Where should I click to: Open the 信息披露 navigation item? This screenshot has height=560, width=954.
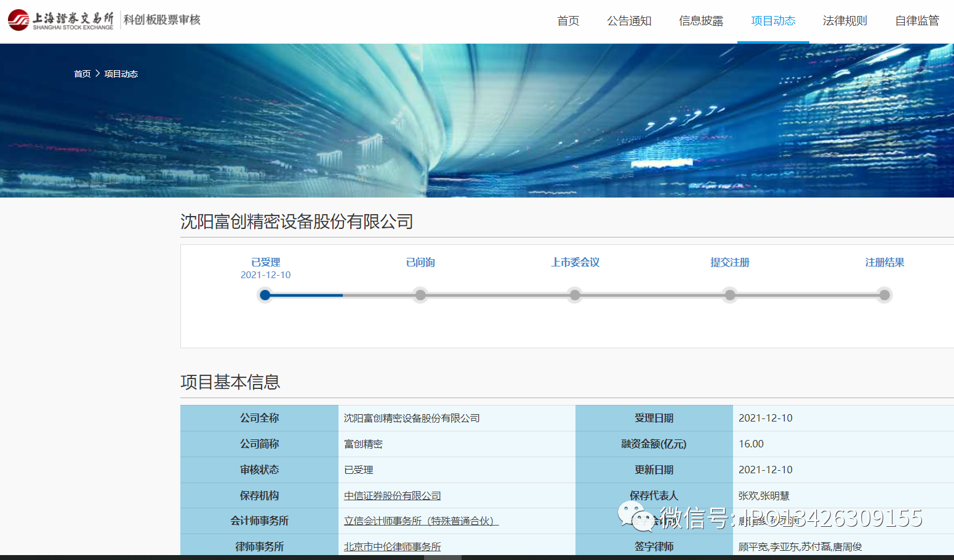pyautogui.click(x=701, y=21)
